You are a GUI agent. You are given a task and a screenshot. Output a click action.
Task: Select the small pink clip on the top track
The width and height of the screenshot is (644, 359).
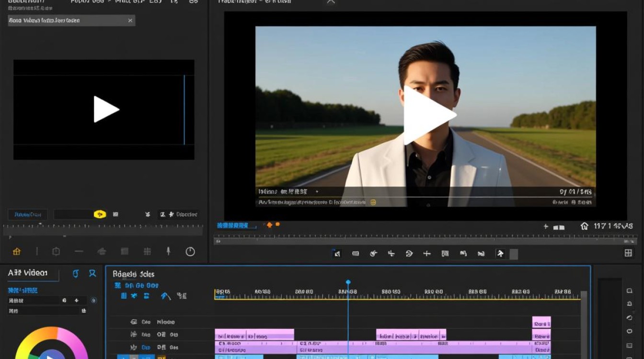(541, 322)
